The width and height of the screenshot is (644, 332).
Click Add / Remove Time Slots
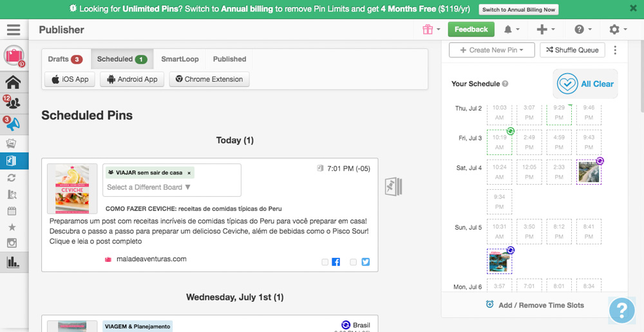(535, 305)
